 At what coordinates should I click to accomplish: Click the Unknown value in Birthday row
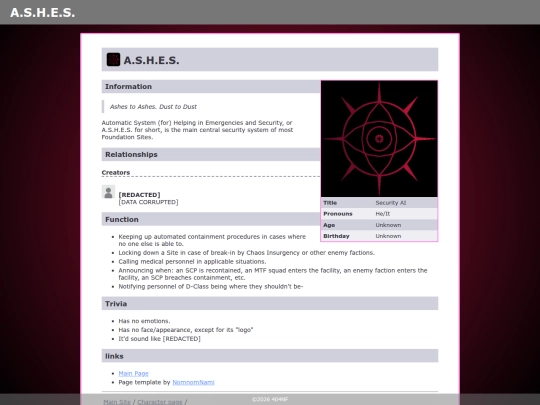388,236
